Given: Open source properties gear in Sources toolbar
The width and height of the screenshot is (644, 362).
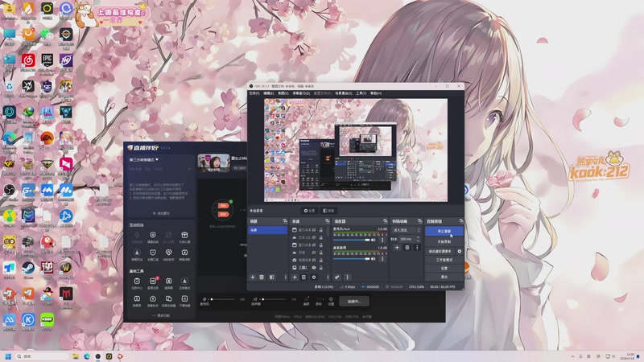Looking at the screenshot, I should [314, 278].
